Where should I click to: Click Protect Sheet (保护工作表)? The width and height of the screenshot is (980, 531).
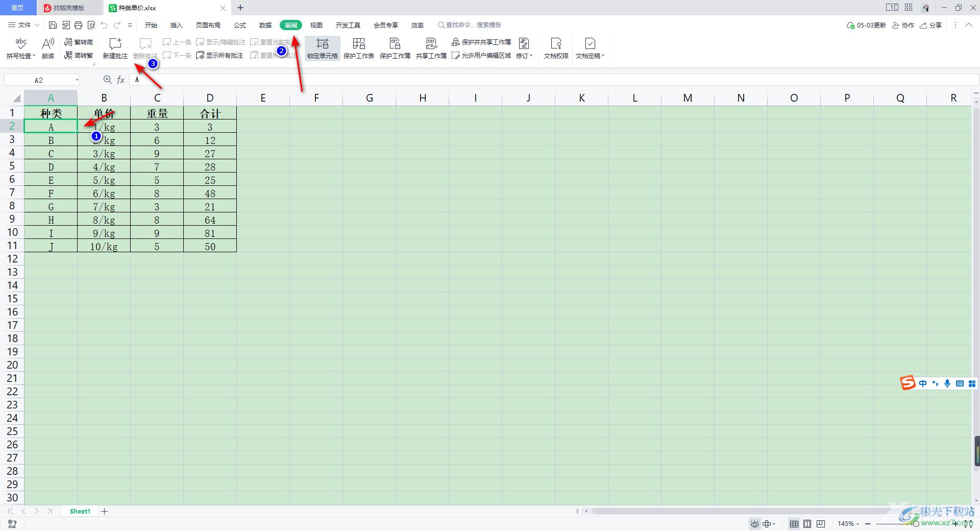359,49
